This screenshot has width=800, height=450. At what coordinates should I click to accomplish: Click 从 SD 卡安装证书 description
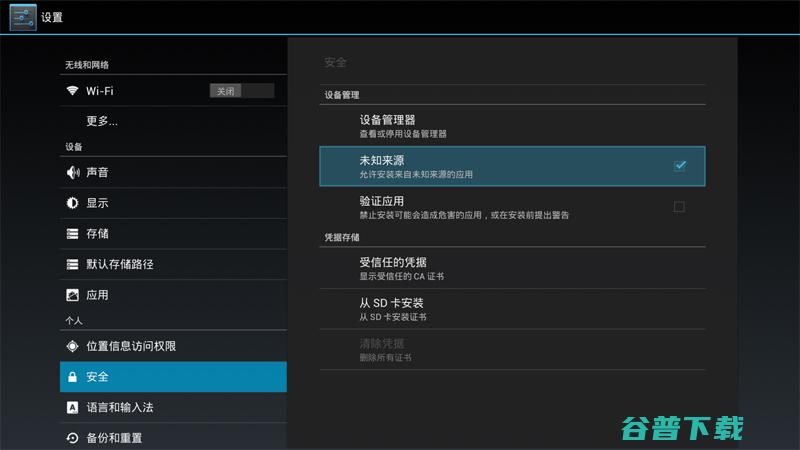click(393, 317)
